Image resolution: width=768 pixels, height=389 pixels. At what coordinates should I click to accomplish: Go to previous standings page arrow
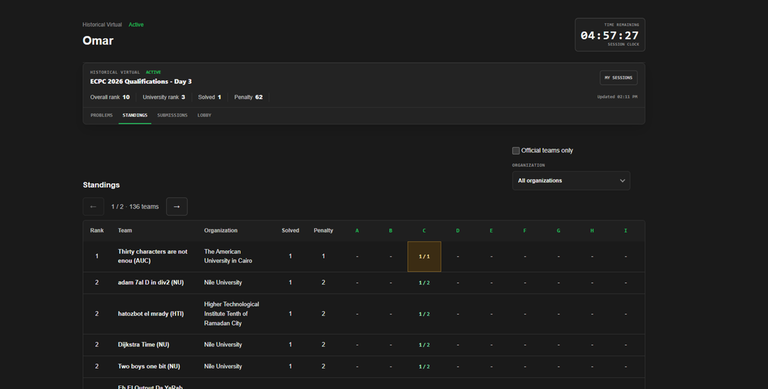tap(93, 207)
